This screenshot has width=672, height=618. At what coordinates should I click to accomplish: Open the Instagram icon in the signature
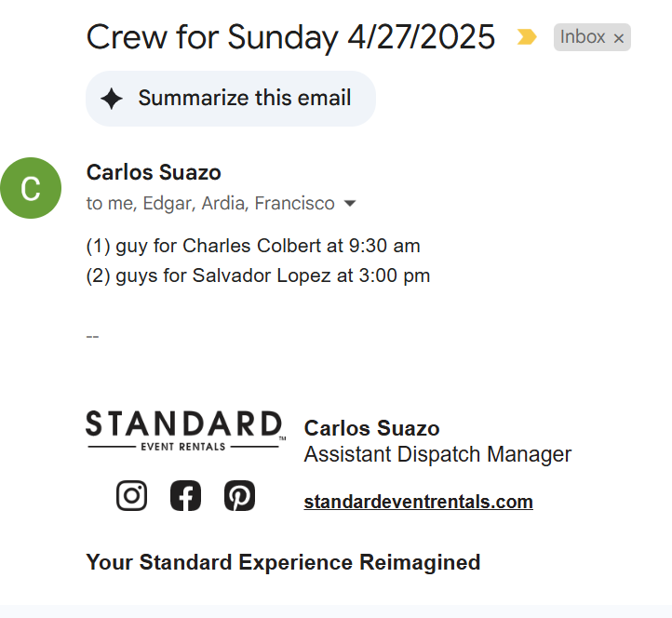[132, 496]
